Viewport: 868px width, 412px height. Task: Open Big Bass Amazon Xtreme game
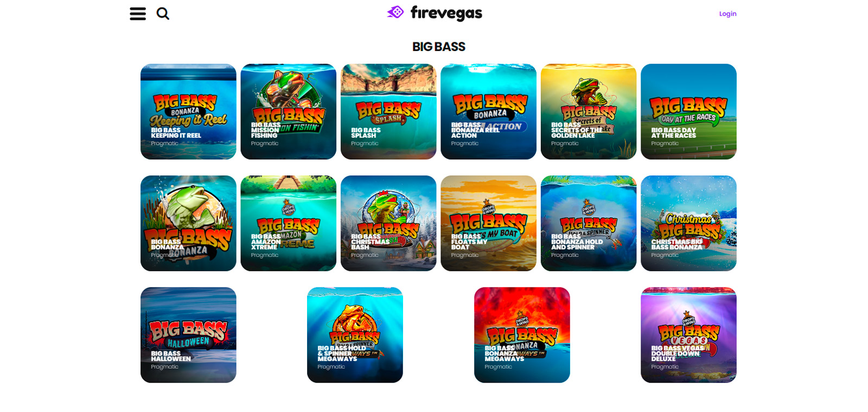point(289,223)
